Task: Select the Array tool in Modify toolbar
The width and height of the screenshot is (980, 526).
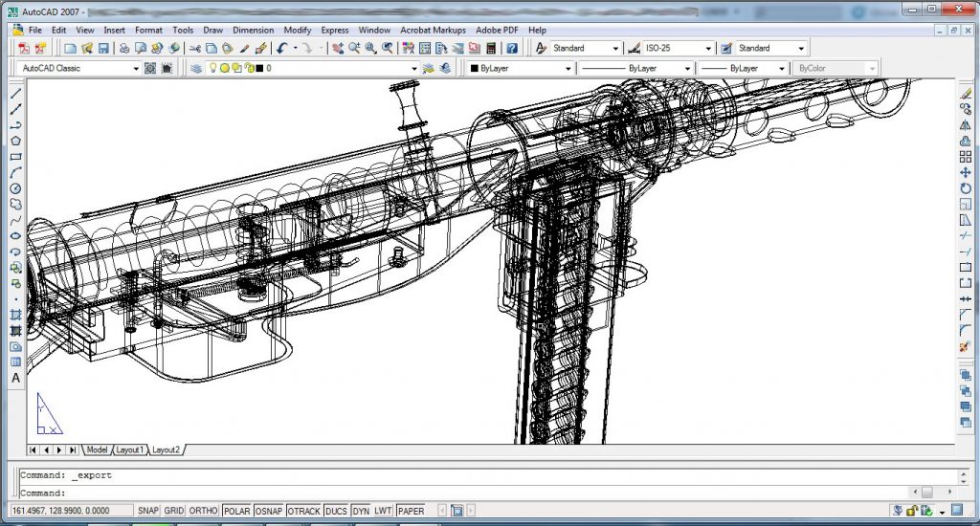Action: click(x=966, y=157)
